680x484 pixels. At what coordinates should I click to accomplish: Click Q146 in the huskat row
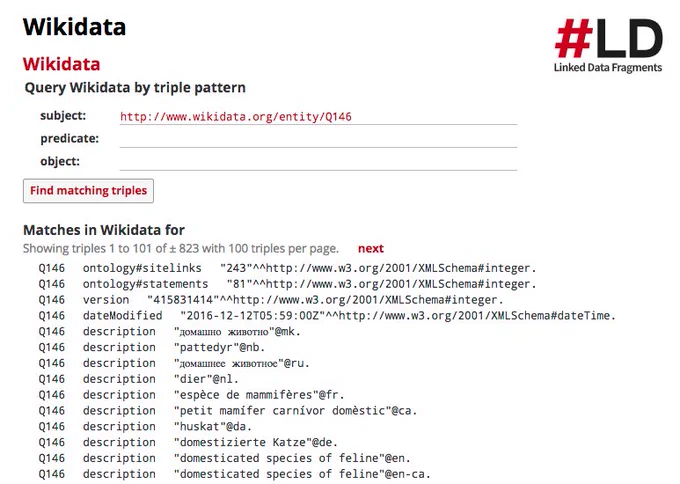pyautogui.click(x=52, y=427)
